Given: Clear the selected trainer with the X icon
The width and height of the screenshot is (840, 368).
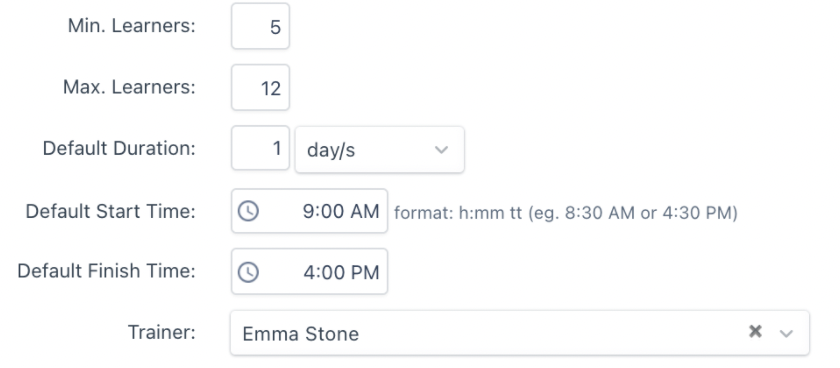Looking at the screenshot, I should click(x=755, y=332).
